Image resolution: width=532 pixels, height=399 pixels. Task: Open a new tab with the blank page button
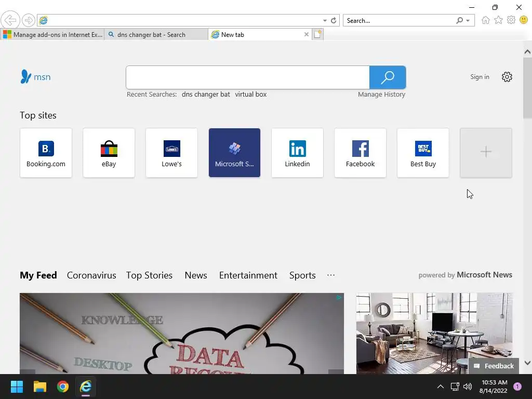(318, 34)
